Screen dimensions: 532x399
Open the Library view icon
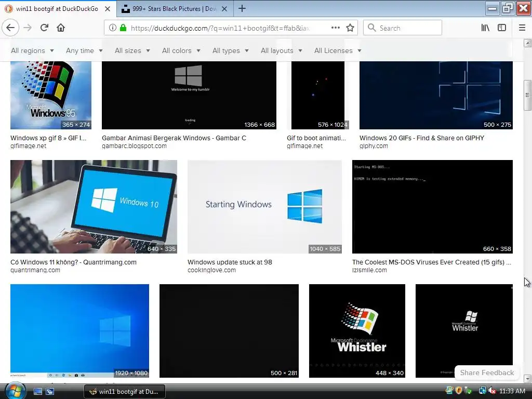point(485,28)
